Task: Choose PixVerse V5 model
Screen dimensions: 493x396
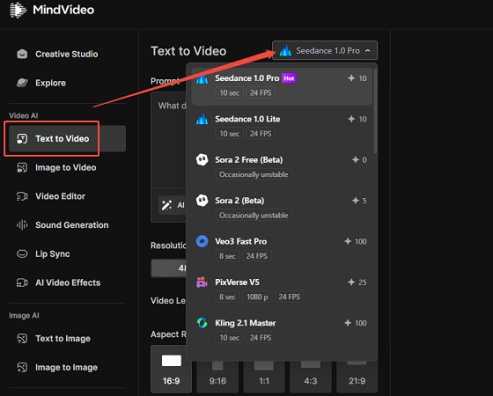Action: (282, 289)
